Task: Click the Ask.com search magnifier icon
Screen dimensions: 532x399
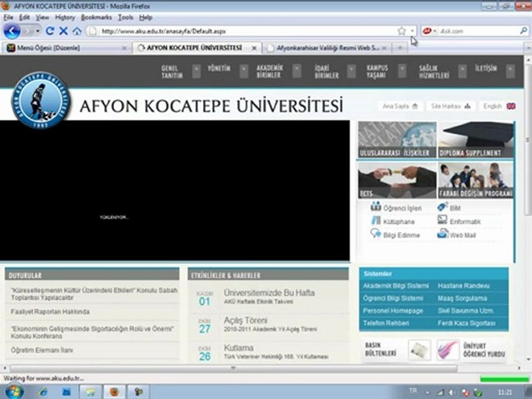Action: 523,31
